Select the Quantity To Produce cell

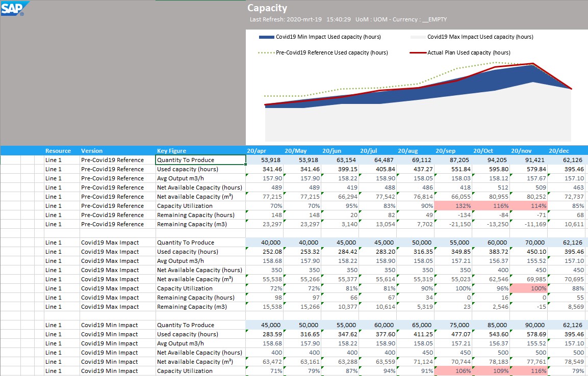[x=186, y=159]
